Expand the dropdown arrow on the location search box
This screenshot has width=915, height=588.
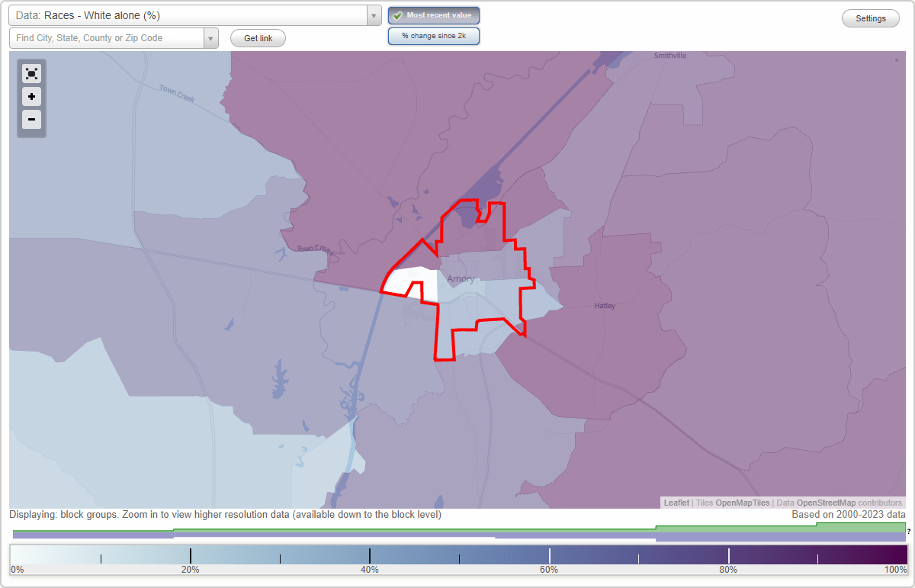point(211,37)
